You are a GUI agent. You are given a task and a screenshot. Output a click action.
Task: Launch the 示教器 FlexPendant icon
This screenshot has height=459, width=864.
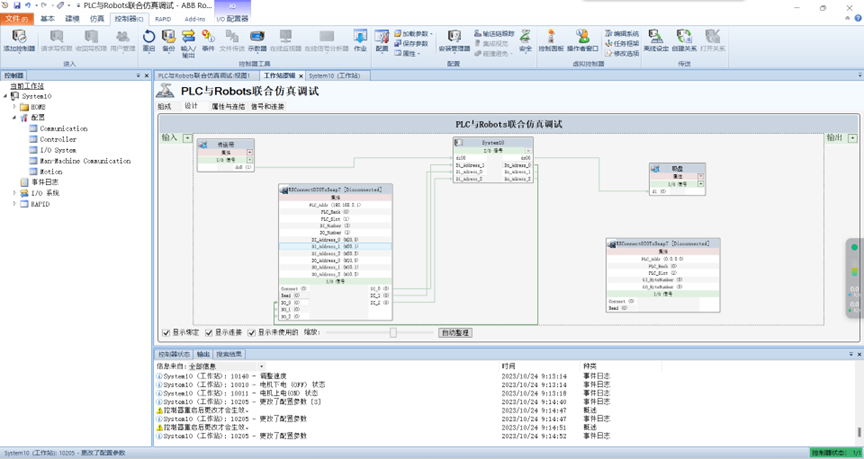coord(257,41)
